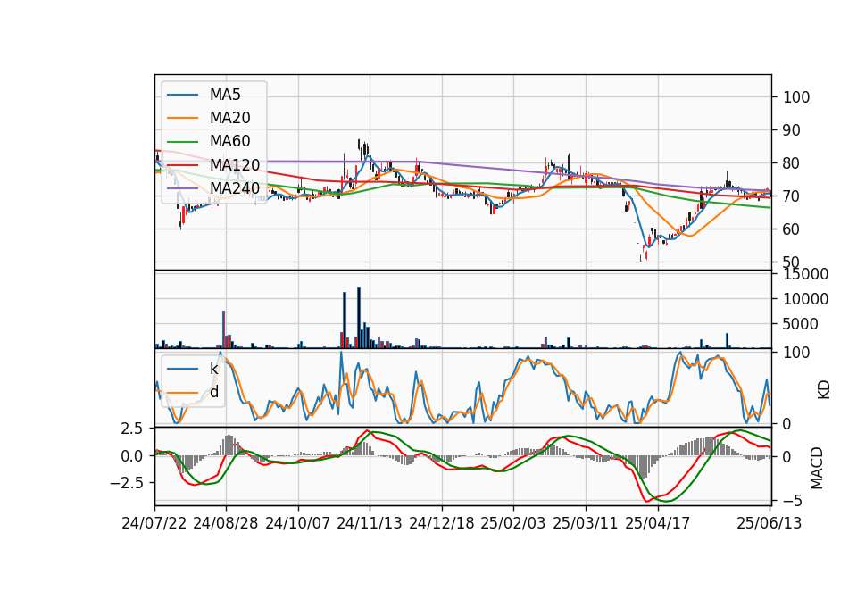Click the 24/11/13 date axis label

tap(370, 523)
